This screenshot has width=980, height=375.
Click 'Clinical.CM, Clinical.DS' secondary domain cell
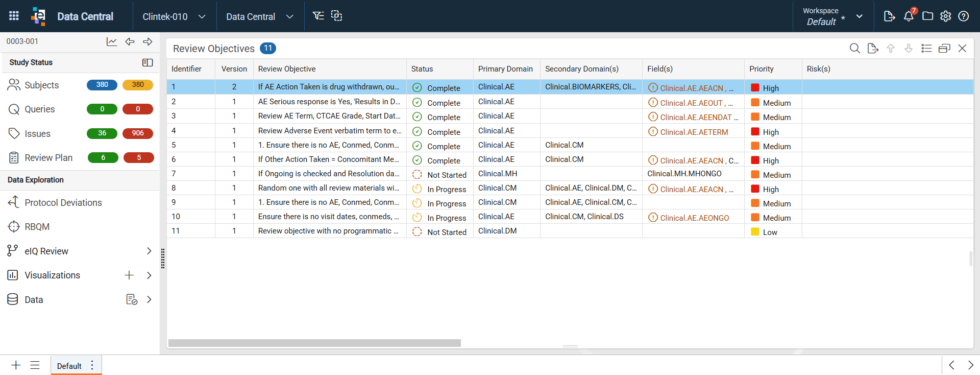pos(584,217)
